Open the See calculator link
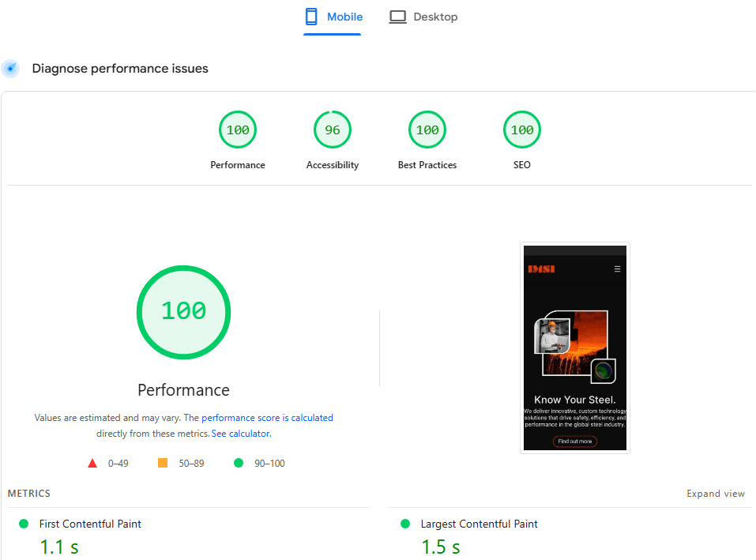Screen dimensions: 756x560 241,433
